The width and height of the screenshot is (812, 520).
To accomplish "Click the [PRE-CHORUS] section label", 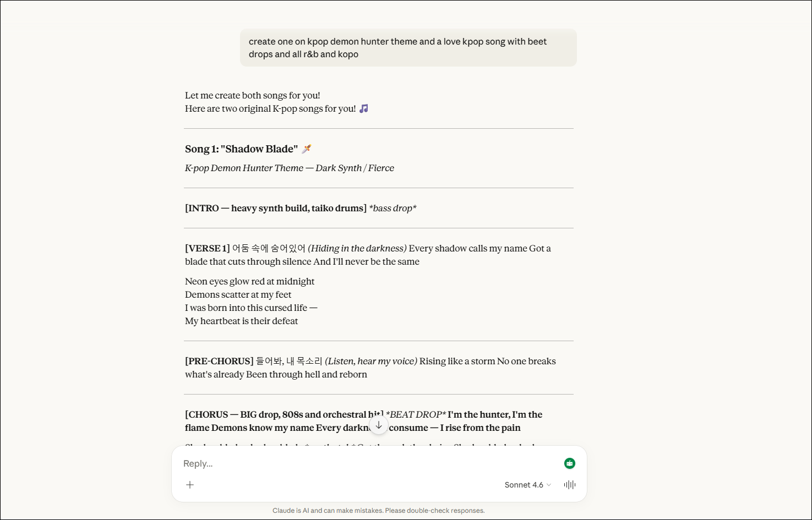I will [219, 362].
